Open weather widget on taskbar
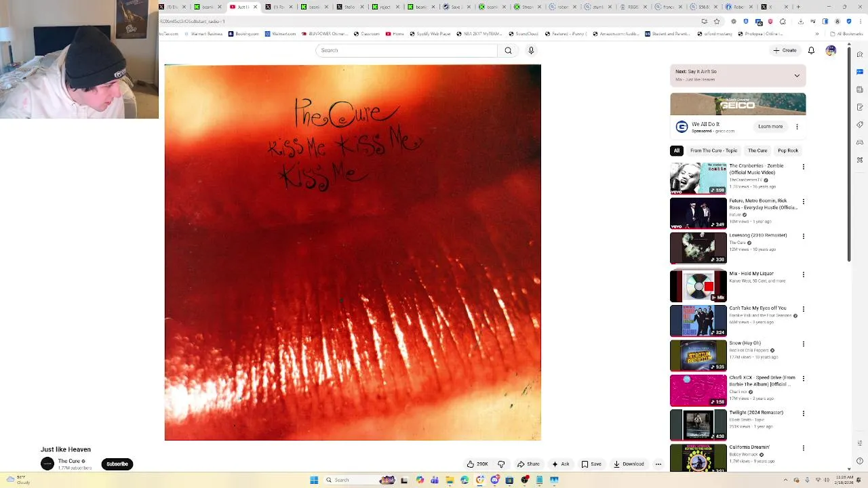The image size is (868, 488). [17, 480]
